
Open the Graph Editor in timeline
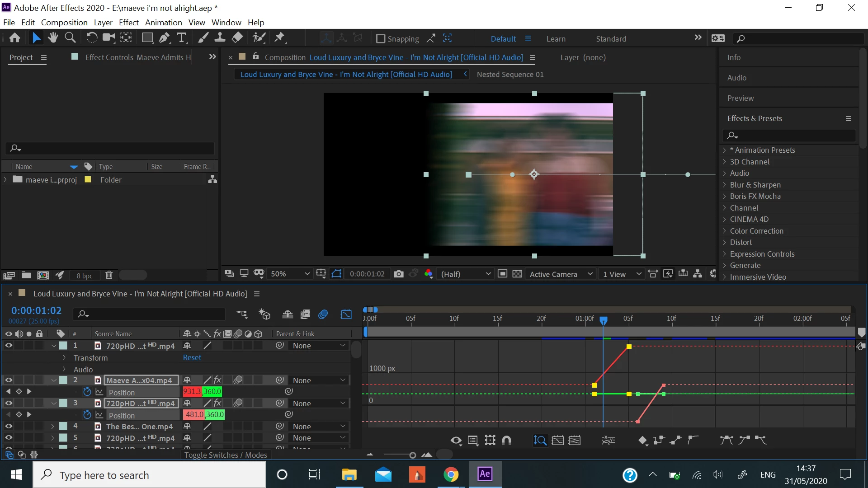346,314
